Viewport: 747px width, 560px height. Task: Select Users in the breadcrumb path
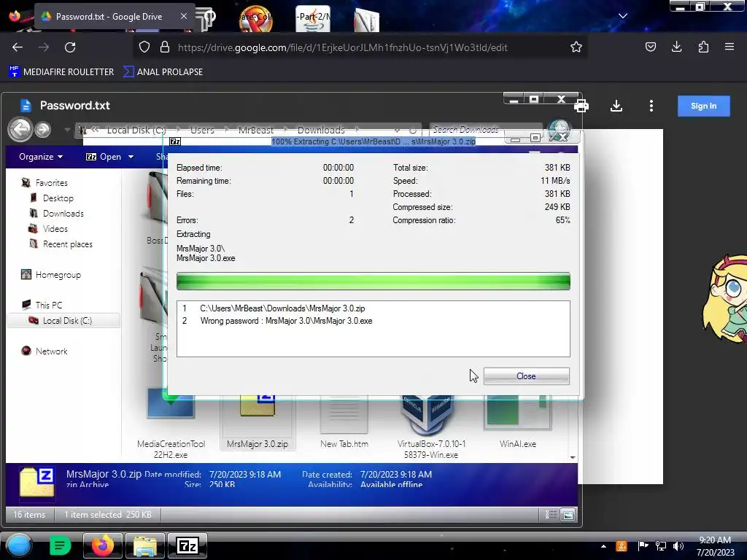pos(202,130)
